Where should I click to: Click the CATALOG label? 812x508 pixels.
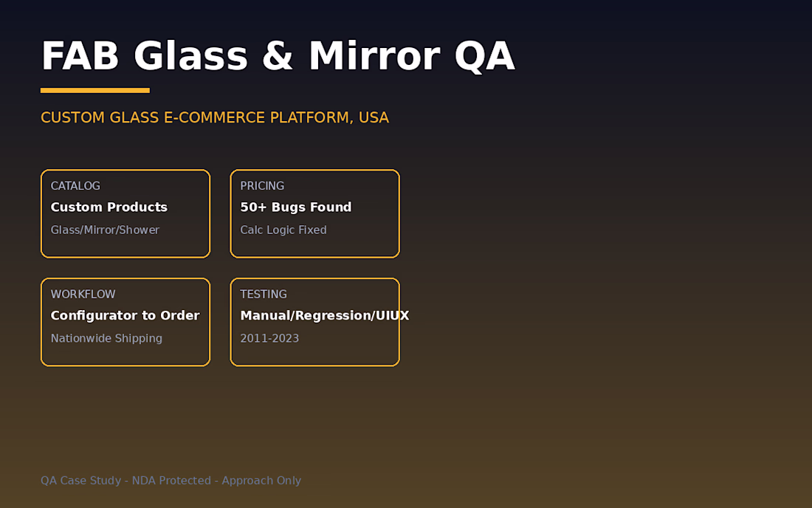pos(75,186)
